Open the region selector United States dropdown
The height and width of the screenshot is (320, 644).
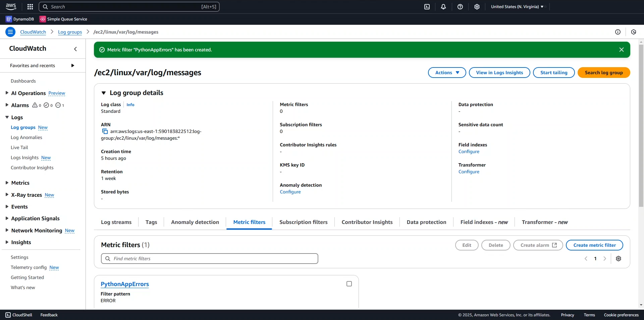pos(517,6)
